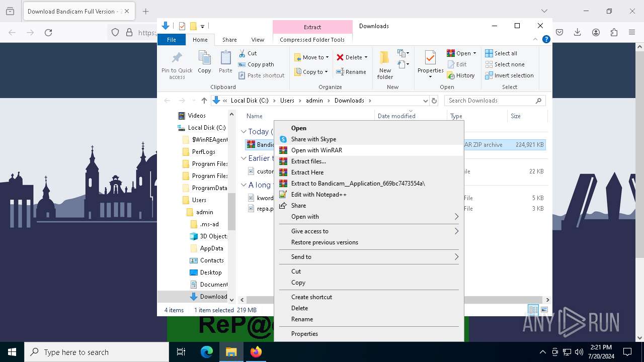This screenshot has height=362, width=644.
Task: Open the ribbon Open dropdown arrow
Action: point(474,53)
